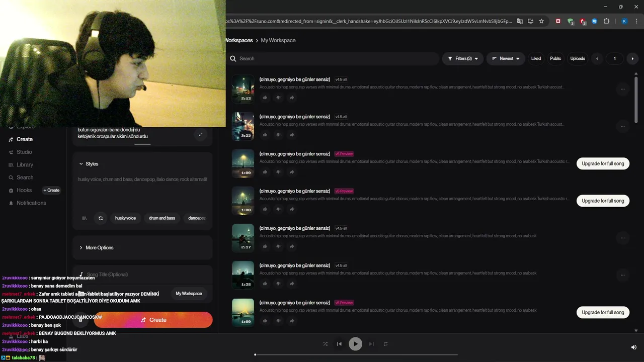Refresh the suggested style tags
The width and height of the screenshot is (644, 362).
pos(101,218)
